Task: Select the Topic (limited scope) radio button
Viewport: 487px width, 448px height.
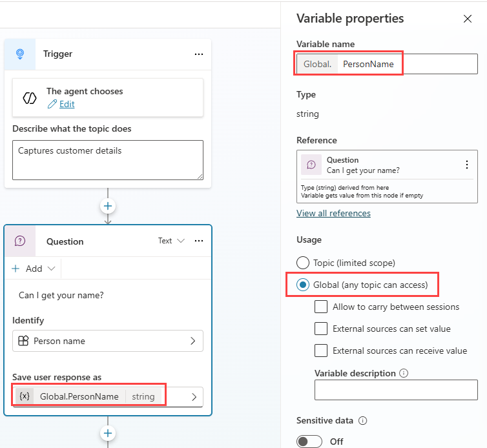Action: click(x=303, y=263)
